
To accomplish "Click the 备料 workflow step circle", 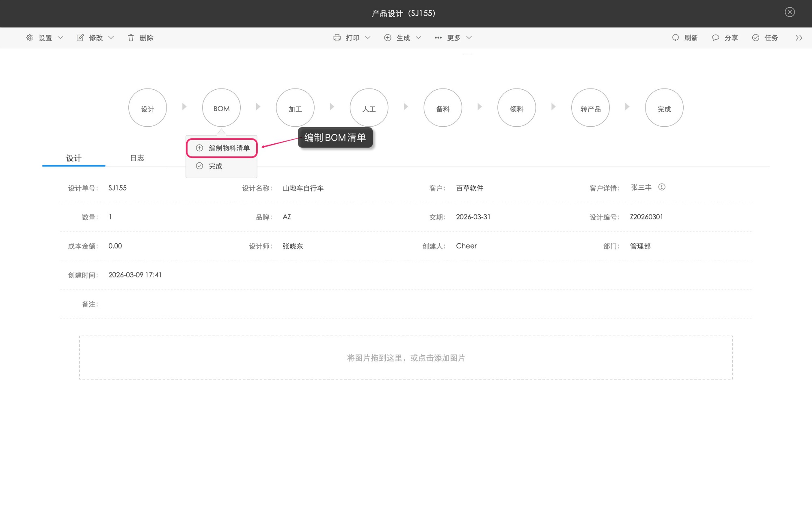I will (x=443, y=108).
